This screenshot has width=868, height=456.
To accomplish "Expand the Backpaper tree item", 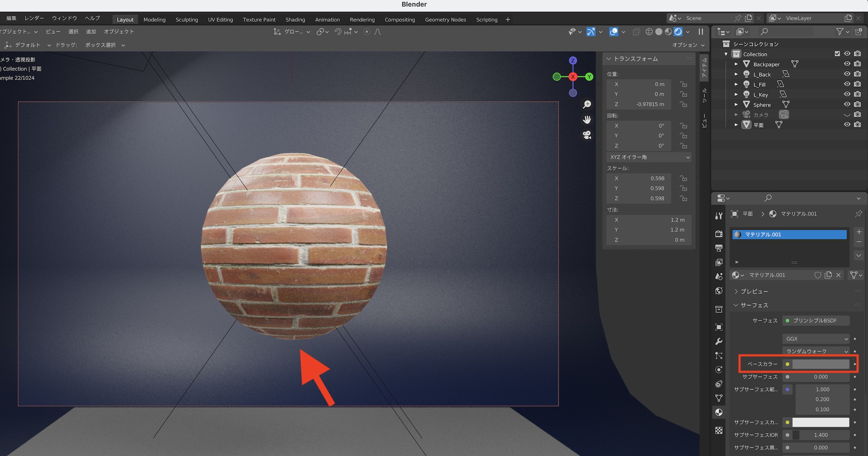I will [736, 64].
